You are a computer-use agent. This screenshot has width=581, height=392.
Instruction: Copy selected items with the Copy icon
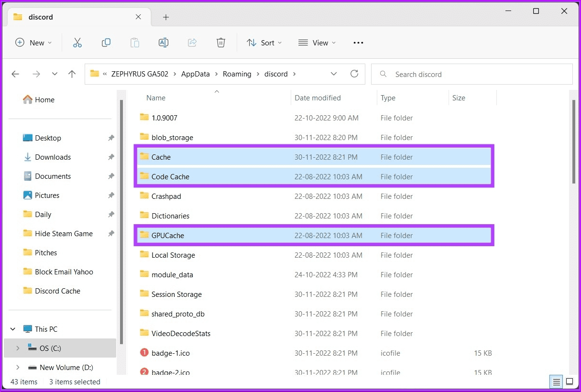click(106, 43)
